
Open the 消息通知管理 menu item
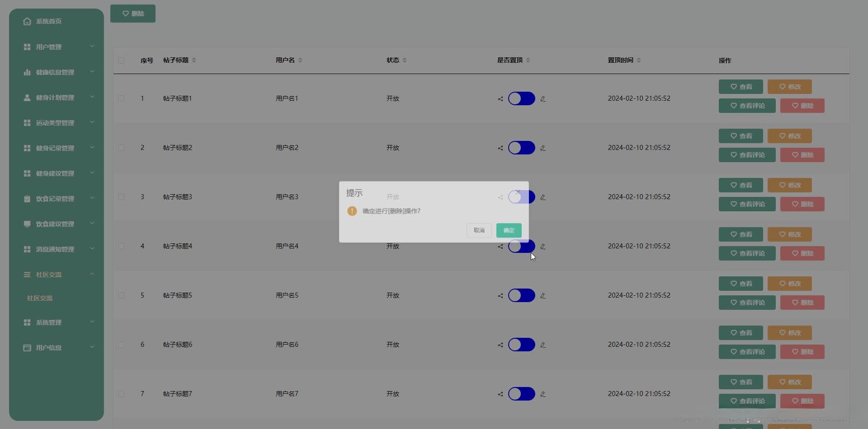click(55, 249)
